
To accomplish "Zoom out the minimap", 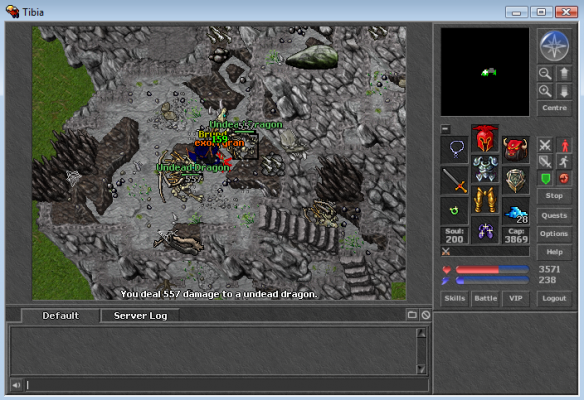I will click(x=545, y=74).
